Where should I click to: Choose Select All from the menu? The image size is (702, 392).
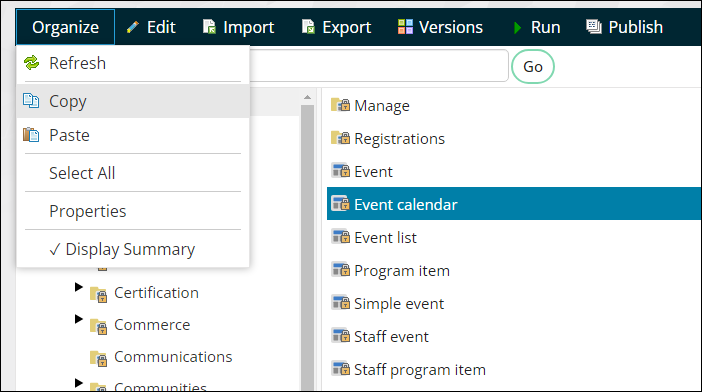pos(133,173)
